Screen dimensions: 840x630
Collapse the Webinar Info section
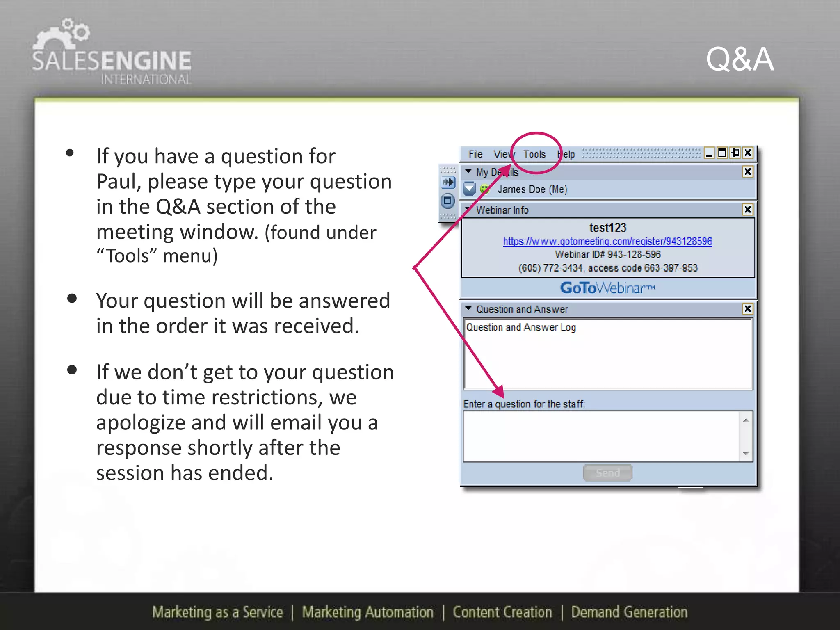point(468,209)
